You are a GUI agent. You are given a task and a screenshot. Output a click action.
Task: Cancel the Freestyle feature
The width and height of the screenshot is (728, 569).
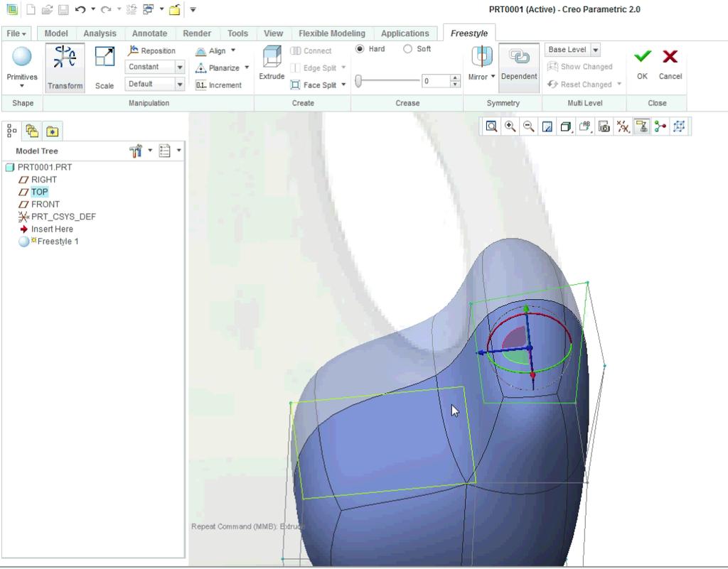coord(670,64)
